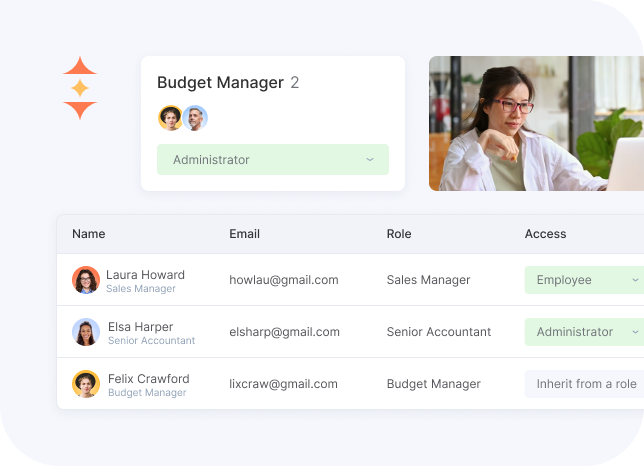Click Felix Crawford's profile avatar
The image size is (644, 466).
(x=86, y=384)
